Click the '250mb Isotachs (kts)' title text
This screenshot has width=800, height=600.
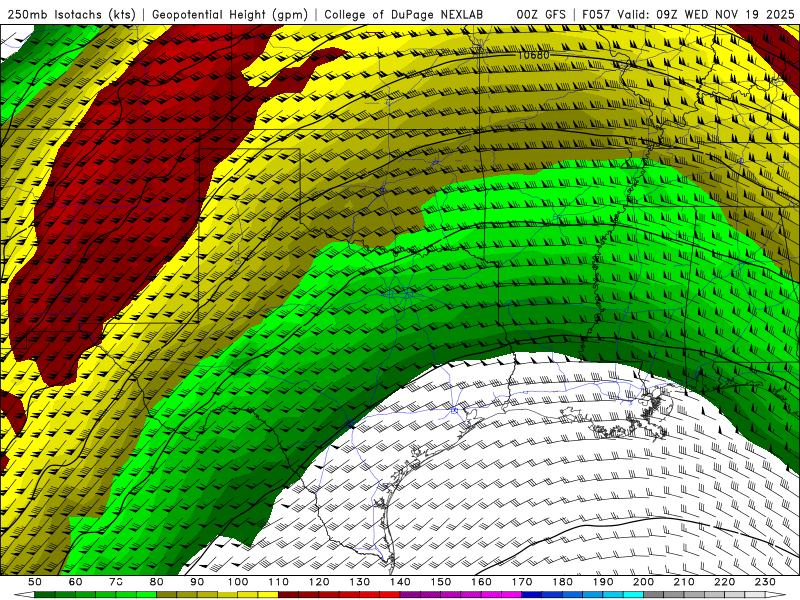[x=71, y=15]
